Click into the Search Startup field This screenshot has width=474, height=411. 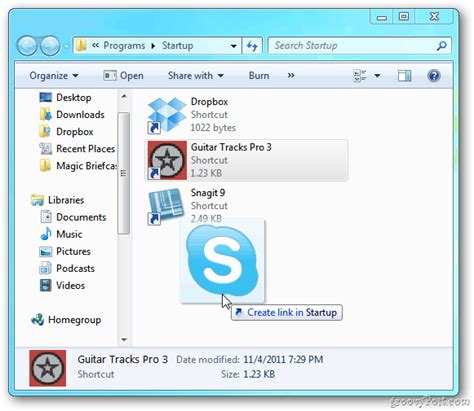[x=359, y=46]
